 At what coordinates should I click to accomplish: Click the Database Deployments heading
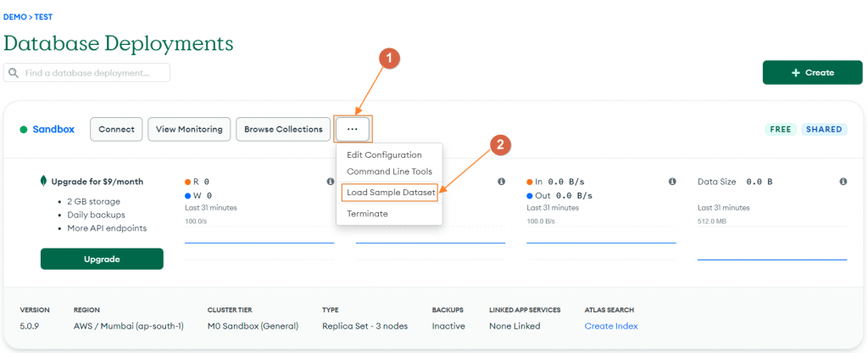(x=119, y=44)
